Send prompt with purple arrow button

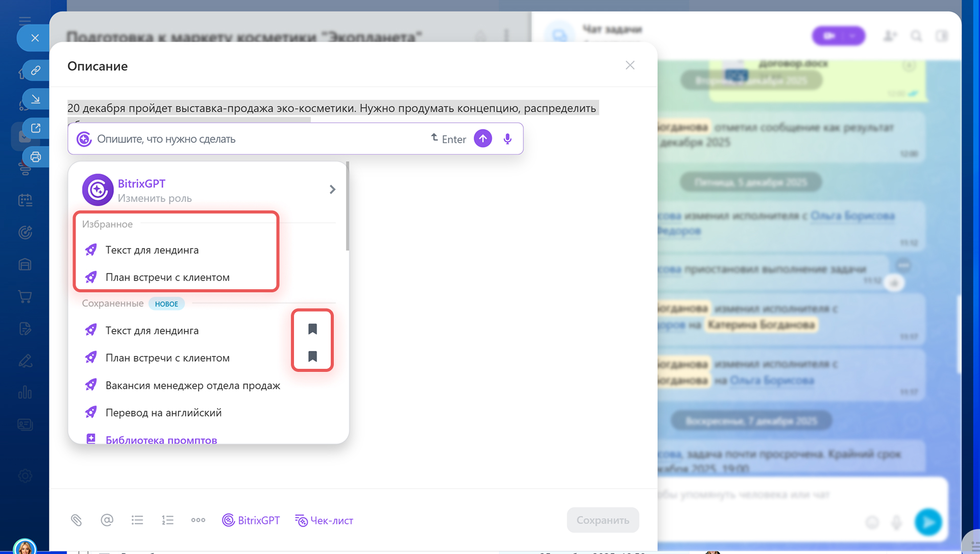[483, 139]
